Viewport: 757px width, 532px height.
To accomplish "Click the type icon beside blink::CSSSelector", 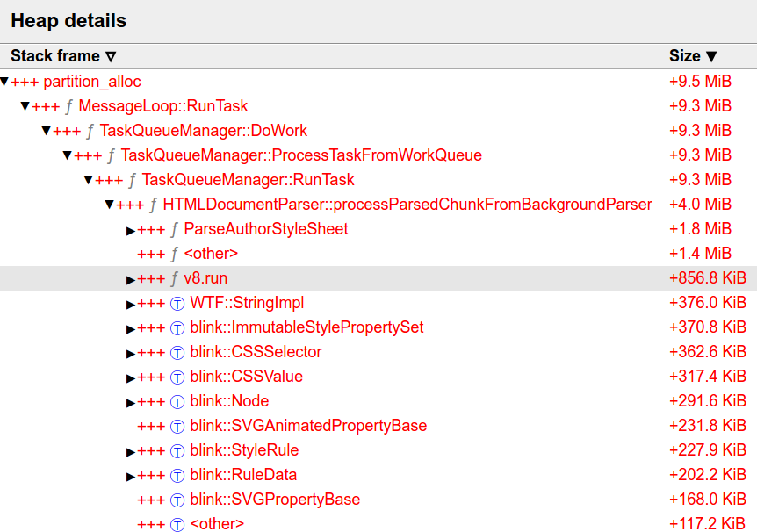I will pyautogui.click(x=177, y=352).
